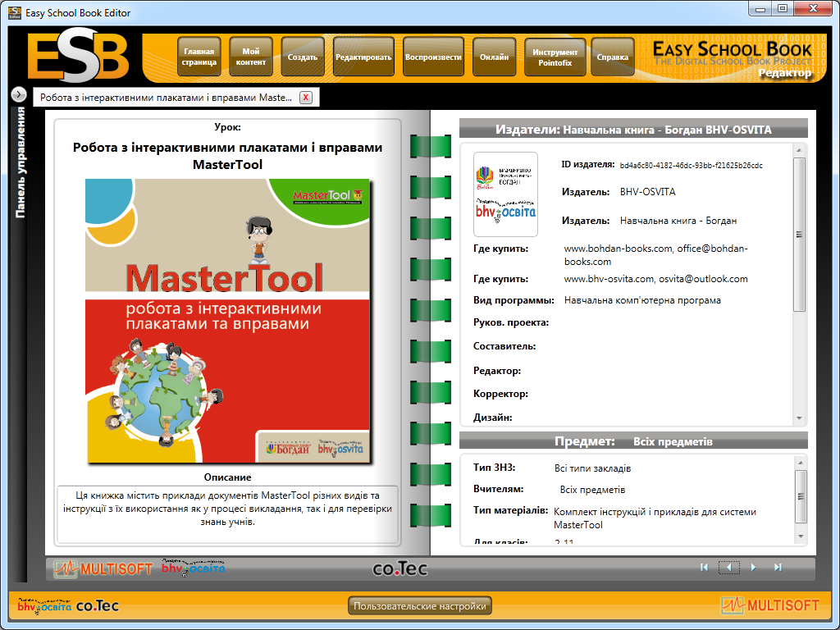840x630 pixels.
Task: Jump to last page icon
Action: (778, 568)
